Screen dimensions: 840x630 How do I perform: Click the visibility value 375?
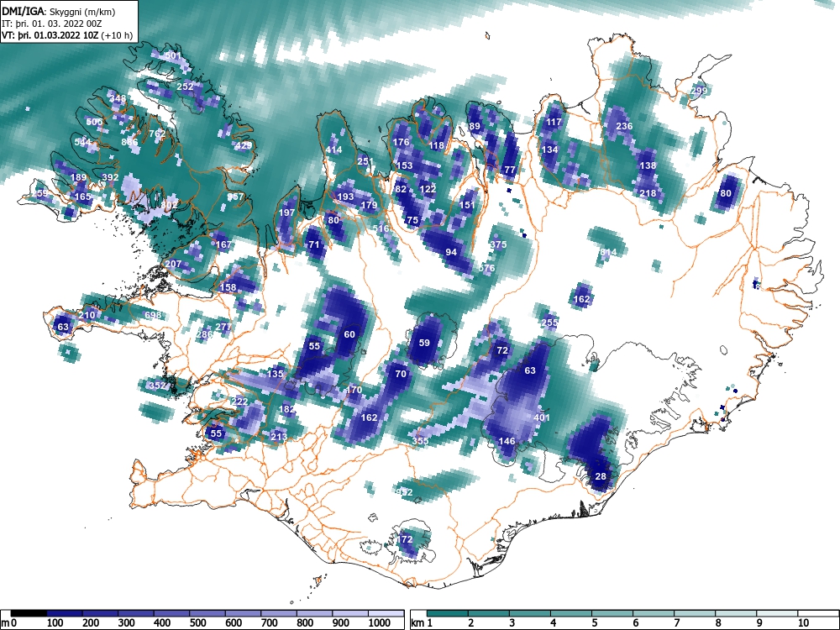click(x=498, y=244)
